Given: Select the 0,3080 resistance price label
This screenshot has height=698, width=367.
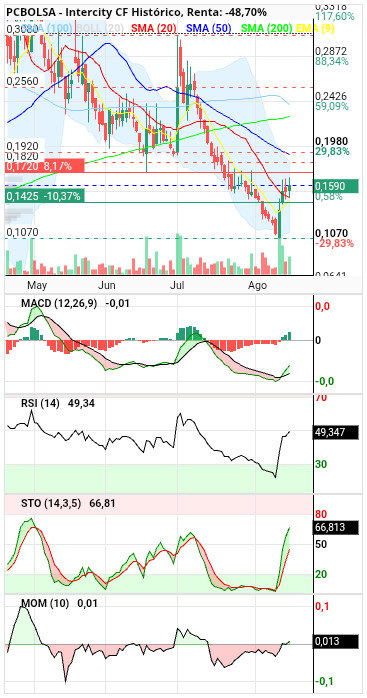Looking at the screenshot, I should [22, 29].
